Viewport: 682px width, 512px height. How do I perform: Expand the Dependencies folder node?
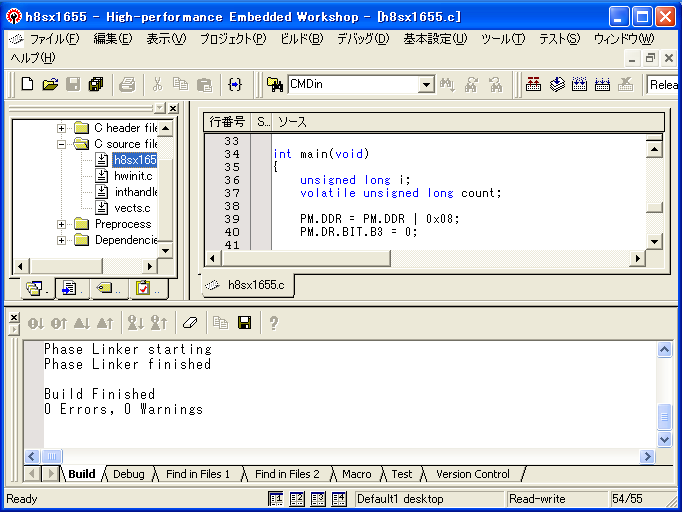[61, 241]
